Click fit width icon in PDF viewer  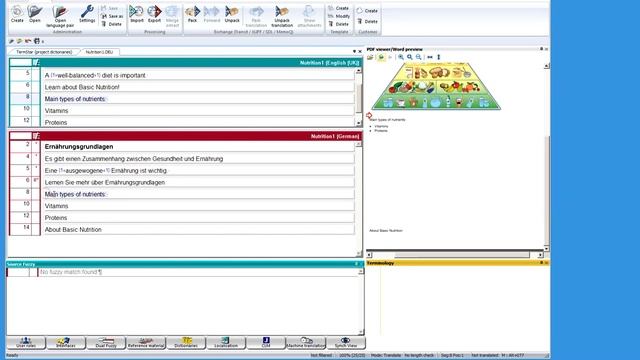[430, 57]
